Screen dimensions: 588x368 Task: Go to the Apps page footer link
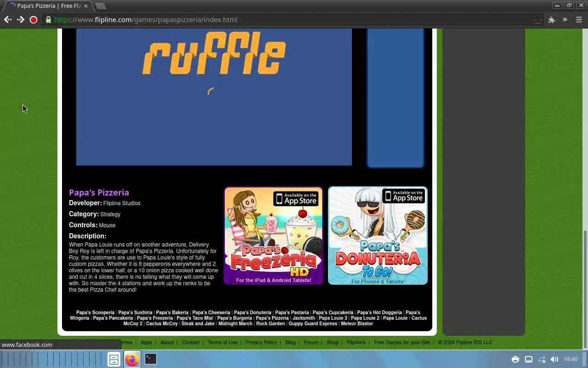tap(146, 342)
